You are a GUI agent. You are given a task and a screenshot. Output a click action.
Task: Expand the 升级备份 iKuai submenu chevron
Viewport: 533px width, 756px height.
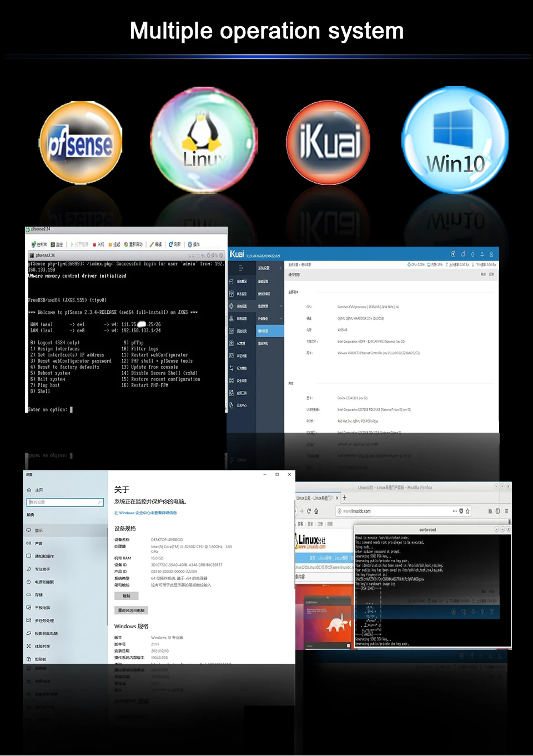(281, 319)
